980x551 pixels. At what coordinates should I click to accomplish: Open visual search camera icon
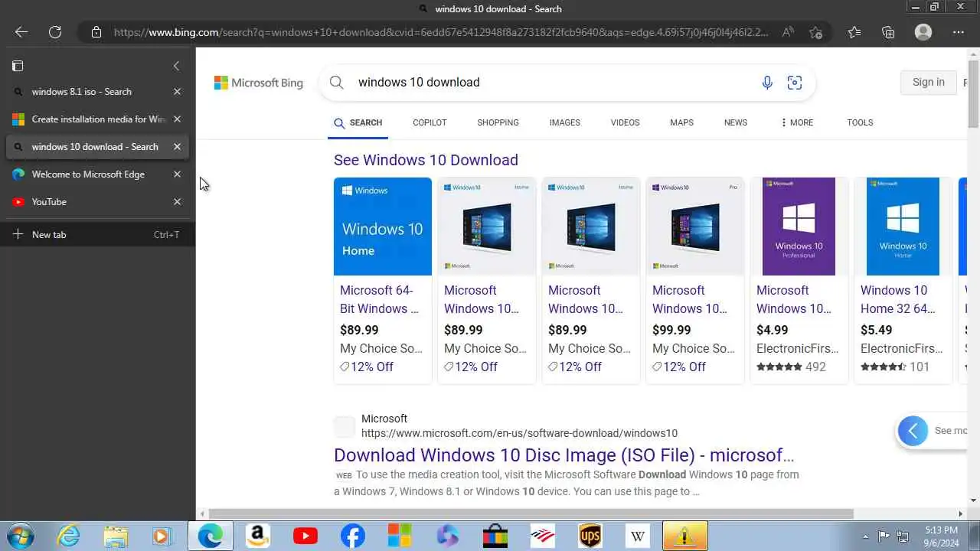point(795,83)
